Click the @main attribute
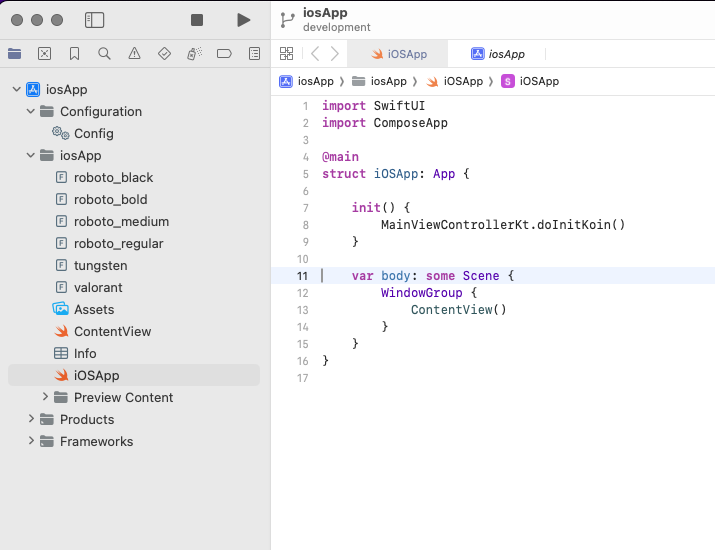The height and width of the screenshot is (550, 715). (x=340, y=157)
